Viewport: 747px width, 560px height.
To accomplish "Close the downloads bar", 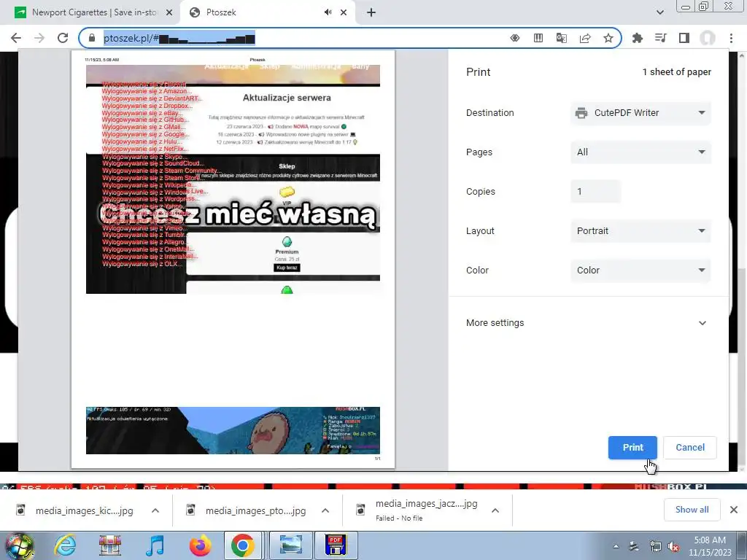I will click(x=734, y=510).
